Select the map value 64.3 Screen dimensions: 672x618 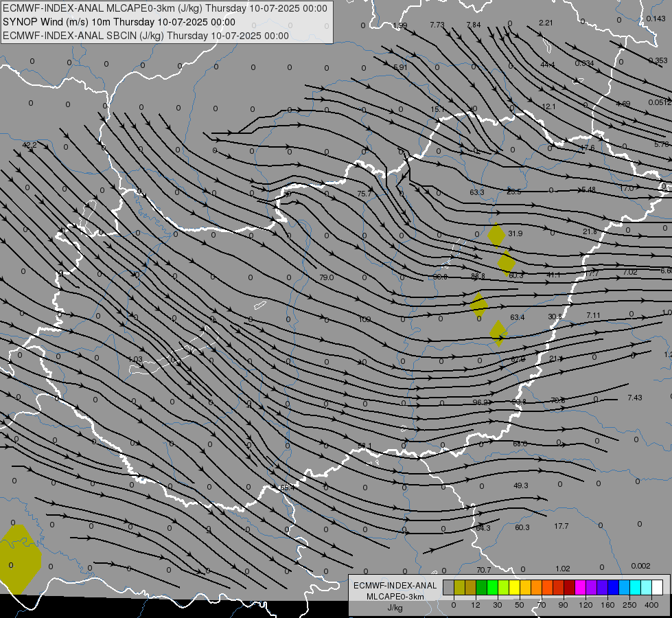coord(483,528)
